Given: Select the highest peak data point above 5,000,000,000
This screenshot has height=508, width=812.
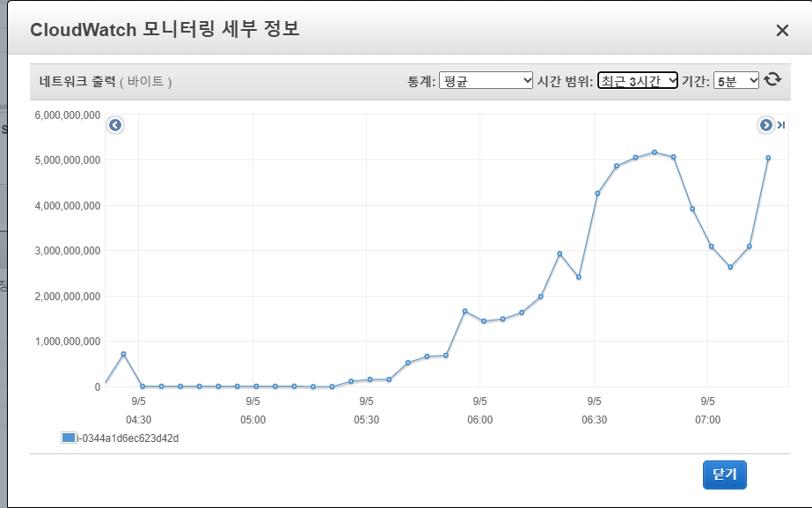Looking at the screenshot, I should 655,152.
